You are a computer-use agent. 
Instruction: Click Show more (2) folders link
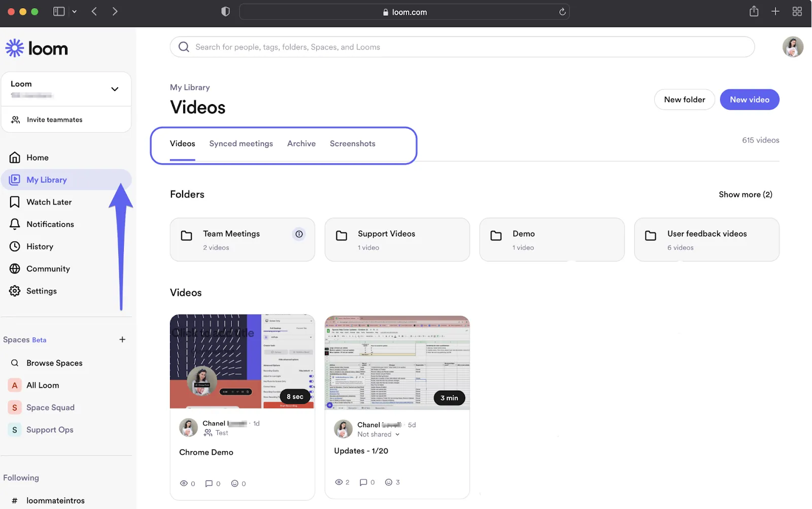coord(746,194)
